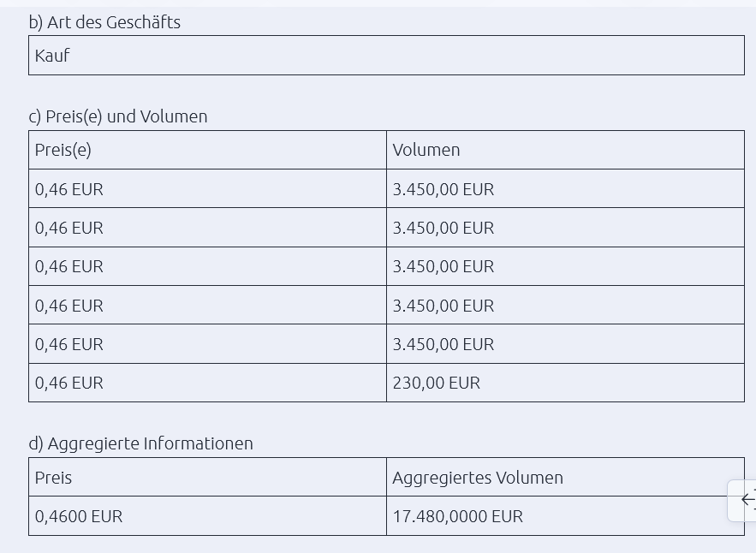Select the fifth row's 0,46 EUR price
Viewport: 756px width, 553px height.
pos(69,344)
